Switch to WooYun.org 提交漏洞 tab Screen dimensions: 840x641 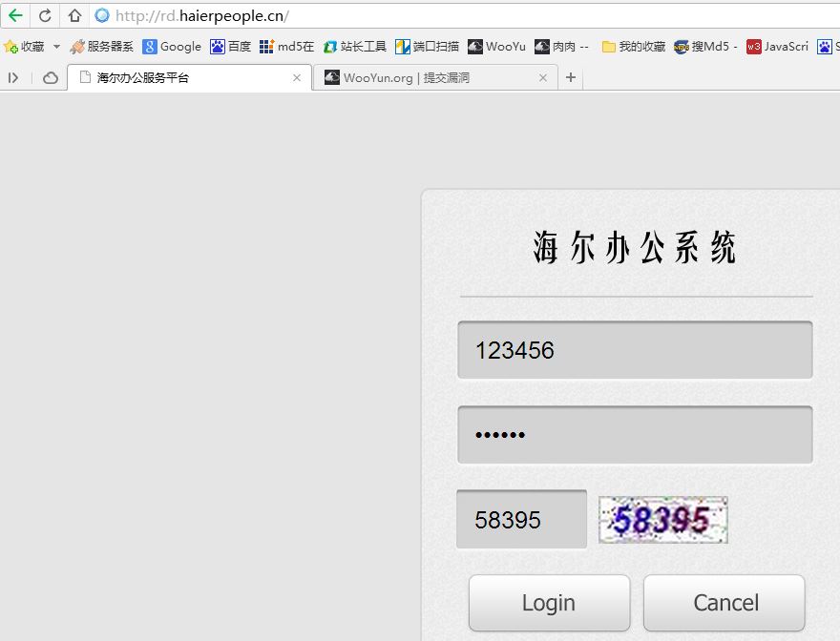click(x=435, y=77)
